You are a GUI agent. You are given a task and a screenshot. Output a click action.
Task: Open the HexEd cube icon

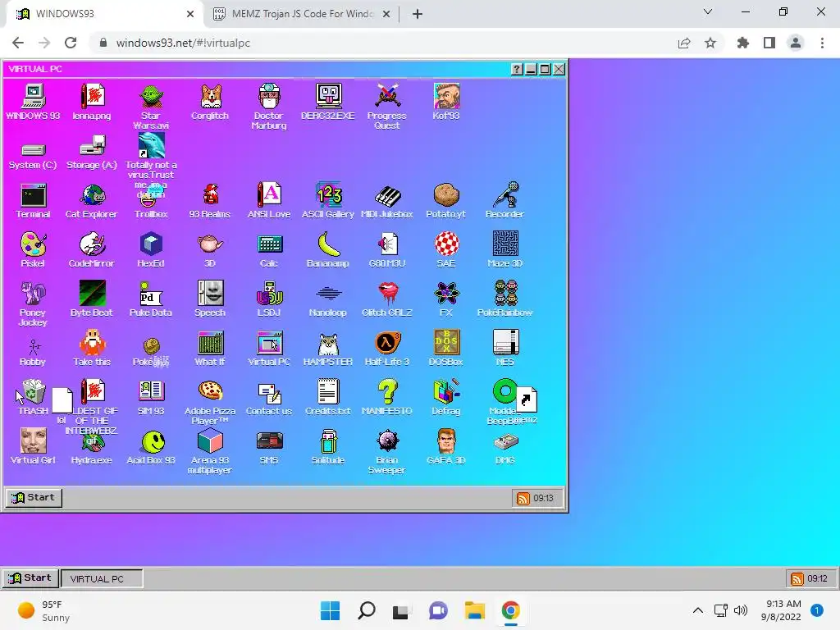click(x=151, y=244)
